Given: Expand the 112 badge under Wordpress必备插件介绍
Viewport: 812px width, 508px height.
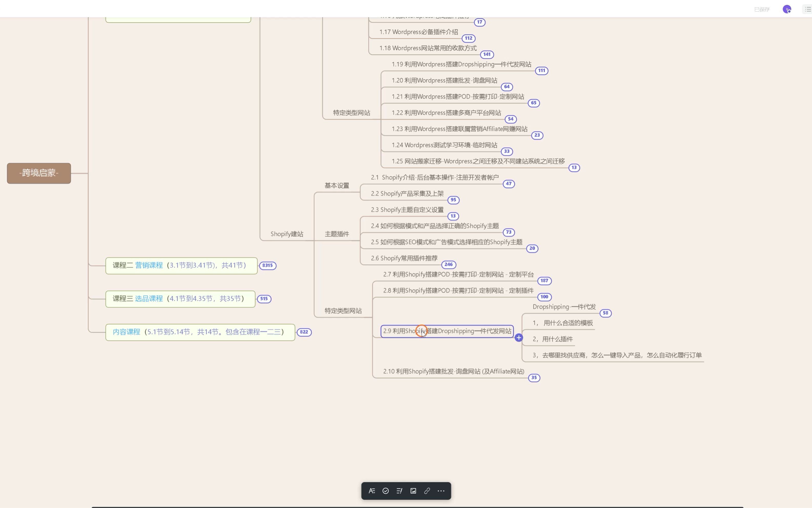Looking at the screenshot, I should tap(469, 38).
